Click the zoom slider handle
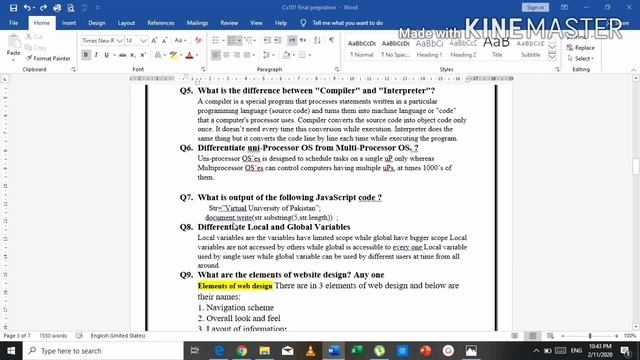 point(590,336)
